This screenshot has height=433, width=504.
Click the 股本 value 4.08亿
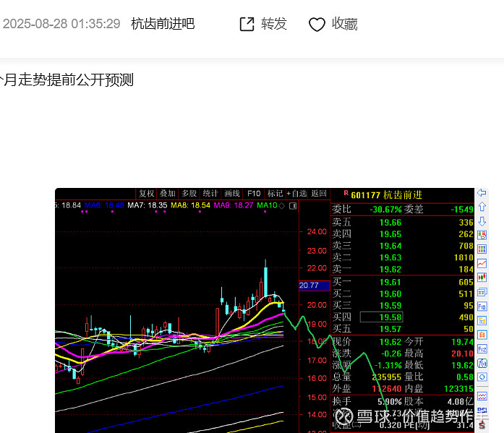[x=461, y=402]
